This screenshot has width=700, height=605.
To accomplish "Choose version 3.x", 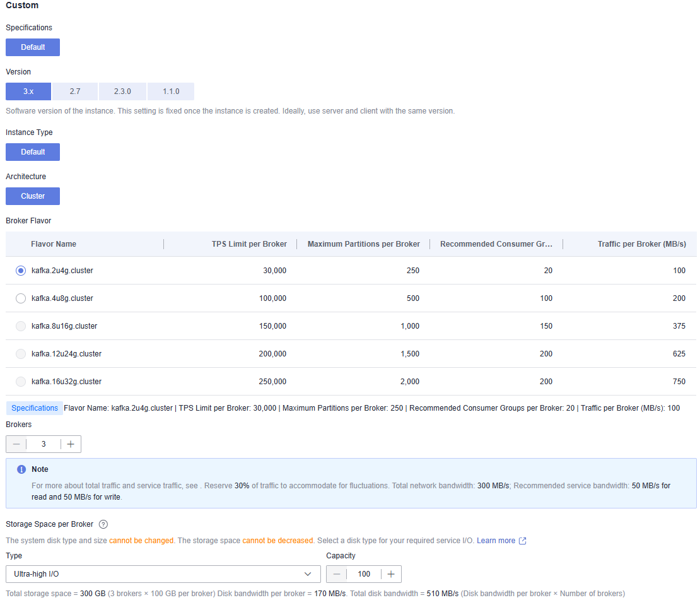I will pos(28,91).
